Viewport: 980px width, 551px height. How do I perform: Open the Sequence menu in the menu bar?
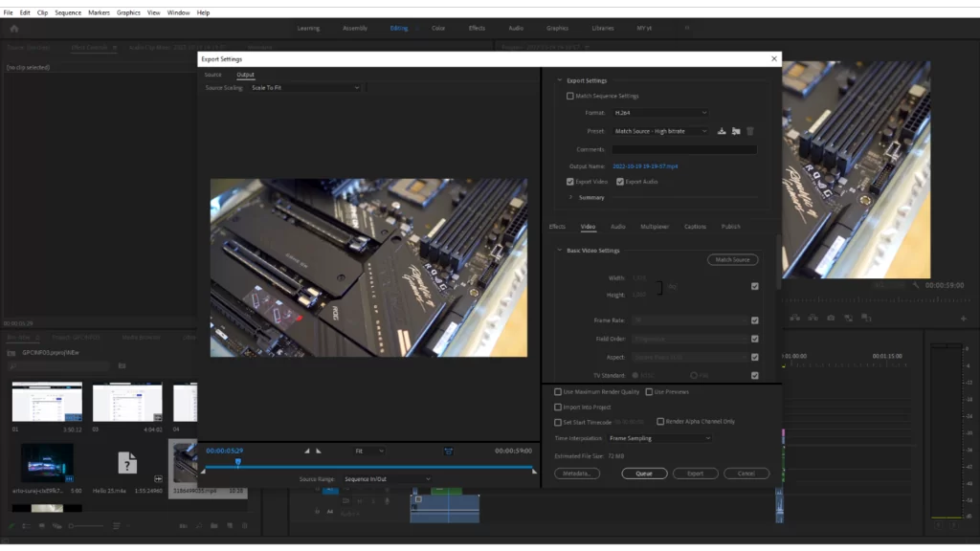pyautogui.click(x=68, y=12)
